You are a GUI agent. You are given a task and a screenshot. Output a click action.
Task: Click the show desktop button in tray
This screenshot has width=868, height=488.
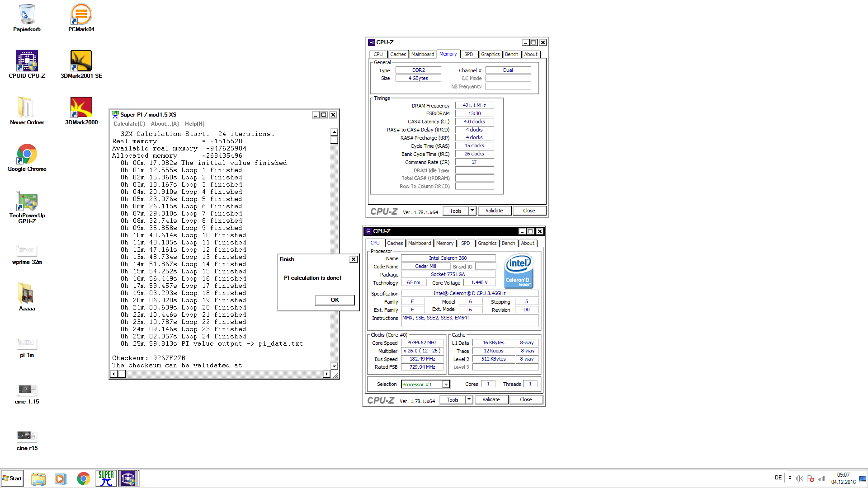(x=863, y=479)
